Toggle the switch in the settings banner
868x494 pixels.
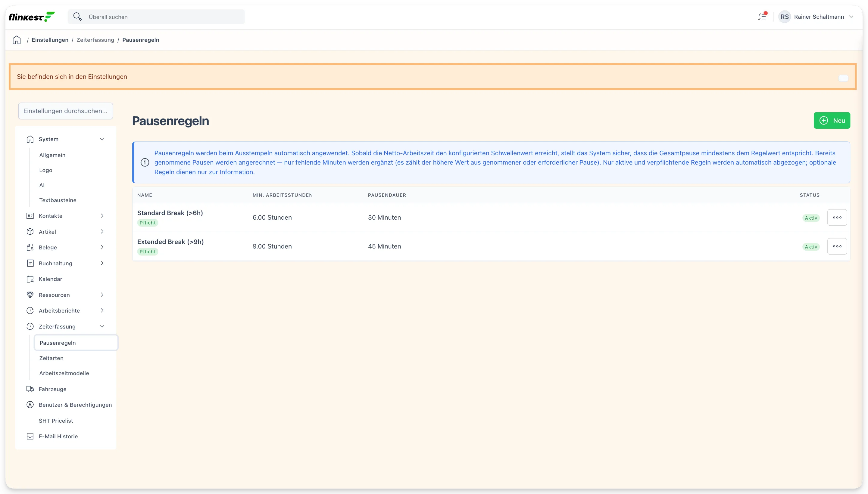(x=843, y=78)
